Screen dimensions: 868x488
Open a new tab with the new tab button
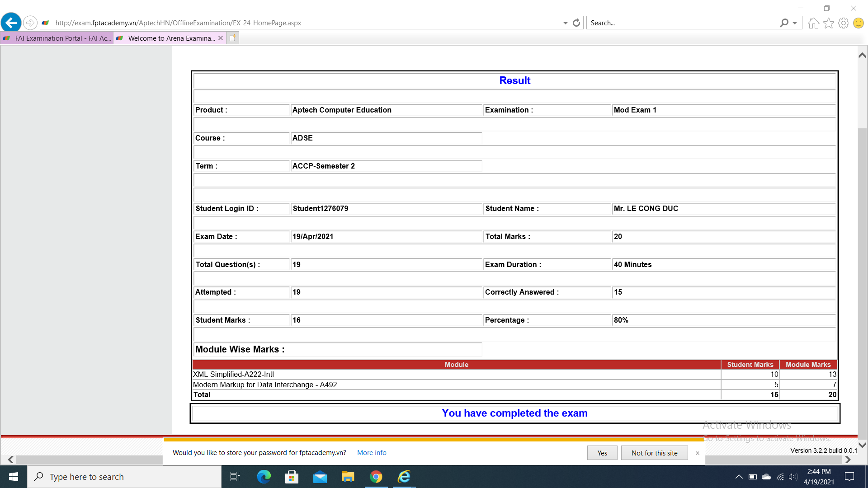(232, 38)
